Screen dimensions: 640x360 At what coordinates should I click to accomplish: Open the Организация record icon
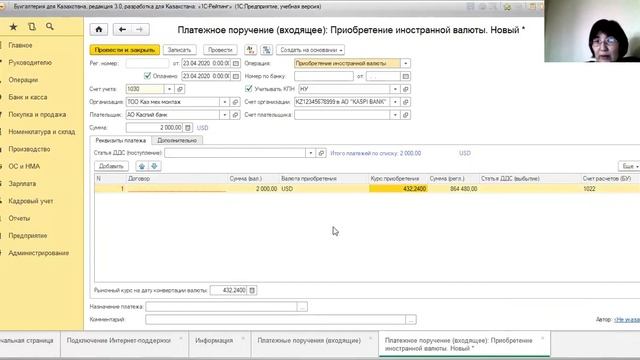[235, 102]
